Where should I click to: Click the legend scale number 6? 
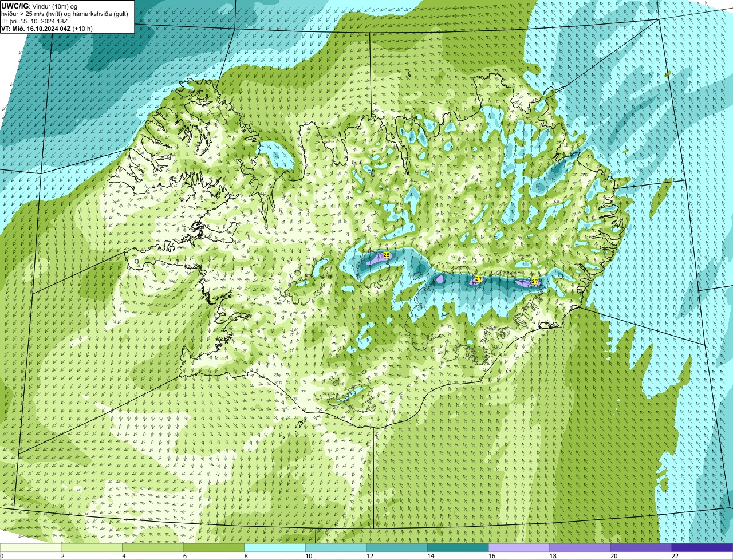tap(184, 556)
